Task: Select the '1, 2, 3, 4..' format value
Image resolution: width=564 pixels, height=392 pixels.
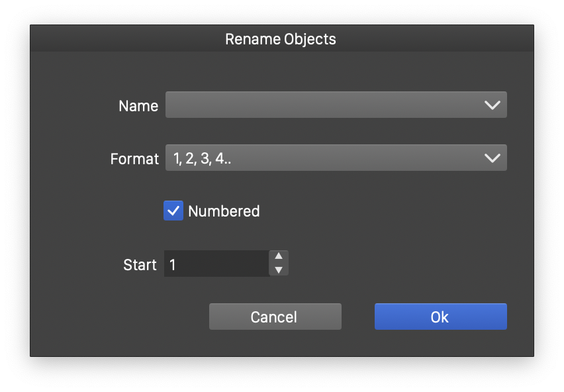Action: tap(203, 158)
